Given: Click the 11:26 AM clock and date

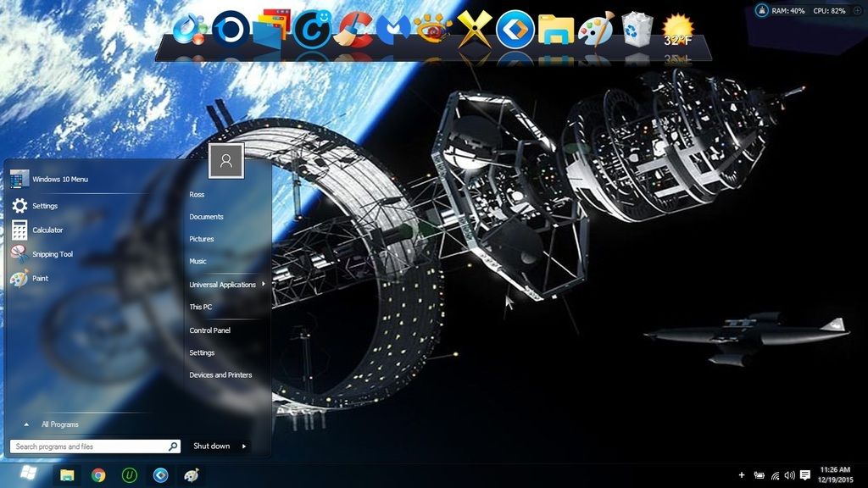Looking at the screenshot, I should [x=835, y=474].
